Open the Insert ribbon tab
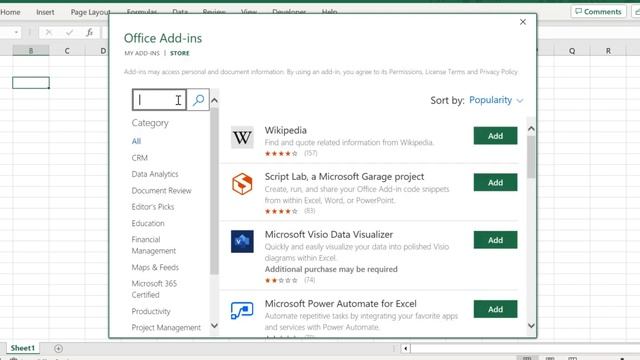Screen dimensions: 640x360 tap(45, 12)
